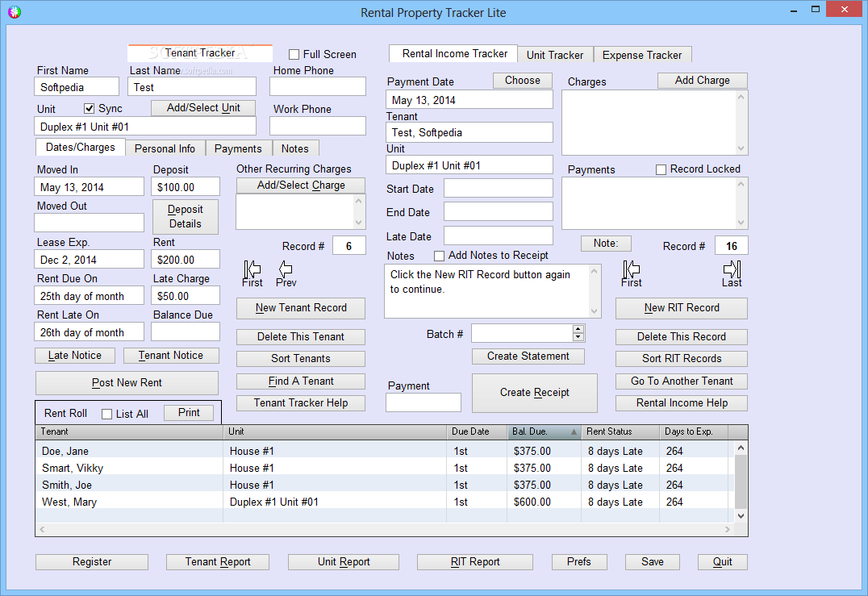Click the app icon in title bar
Image resolution: width=868 pixels, height=596 pixels.
[15, 11]
